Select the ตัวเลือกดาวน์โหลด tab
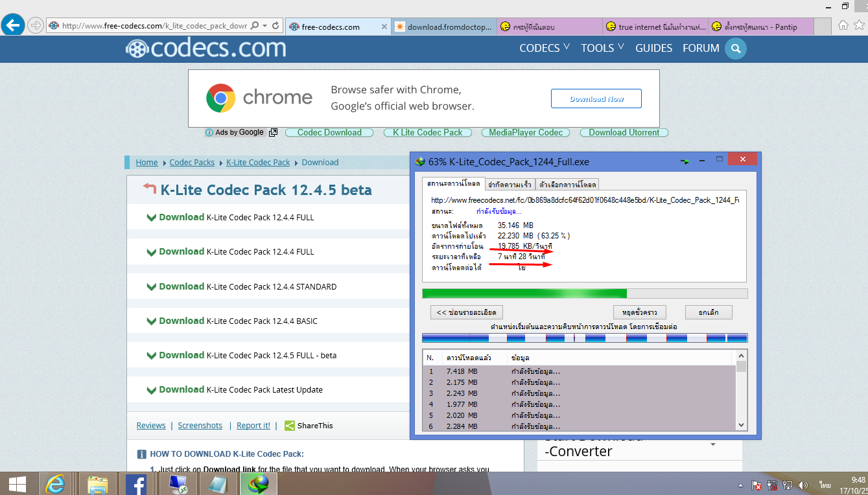 click(x=567, y=185)
